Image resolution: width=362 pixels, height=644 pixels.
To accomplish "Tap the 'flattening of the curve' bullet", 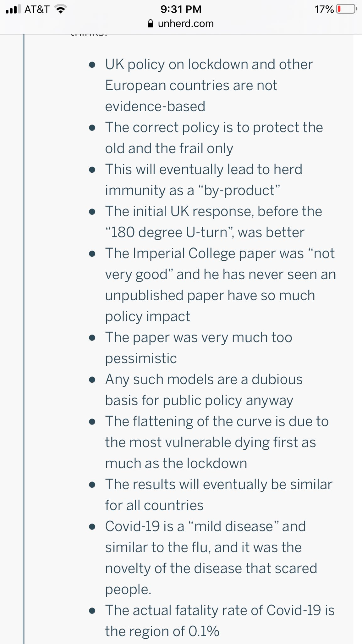I will click(x=217, y=442).
